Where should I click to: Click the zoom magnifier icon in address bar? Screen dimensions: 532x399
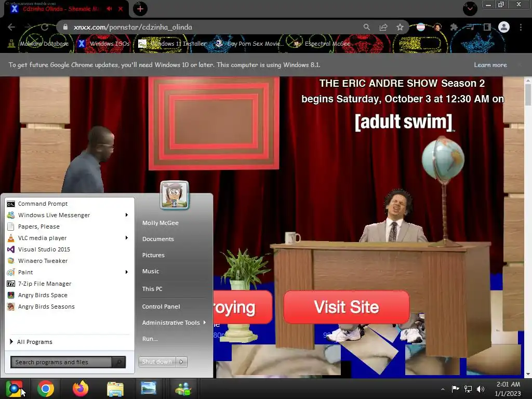(366, 27)
